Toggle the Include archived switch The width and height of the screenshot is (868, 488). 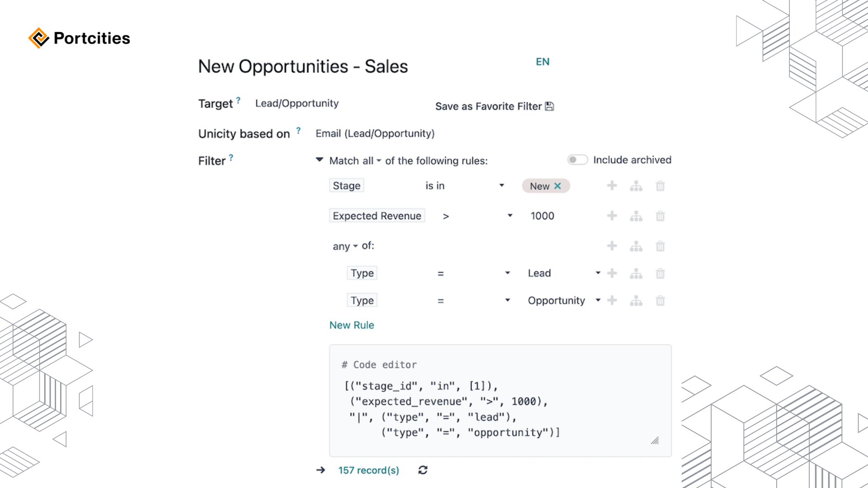(576, 160)
